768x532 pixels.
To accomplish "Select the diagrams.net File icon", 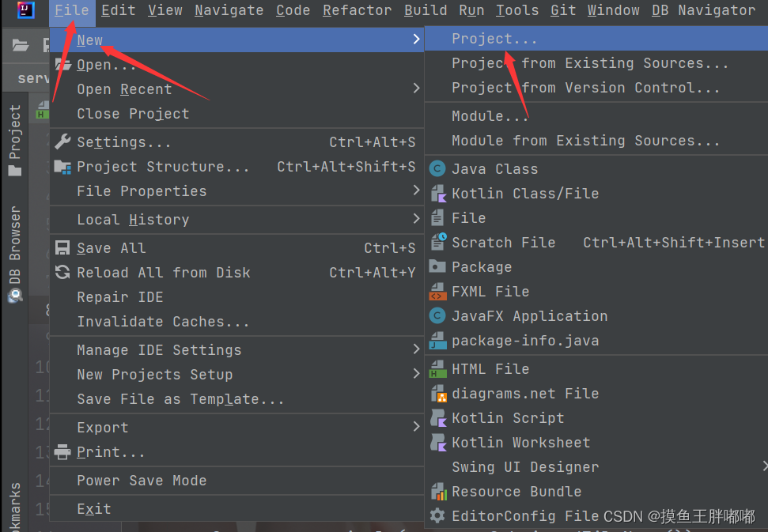I will pos(438,394).
